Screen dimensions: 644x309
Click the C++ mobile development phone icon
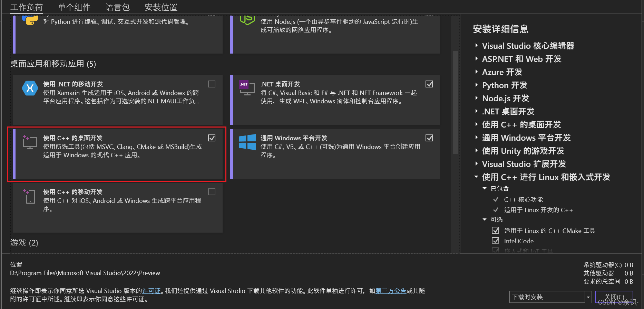coord(30,196)
